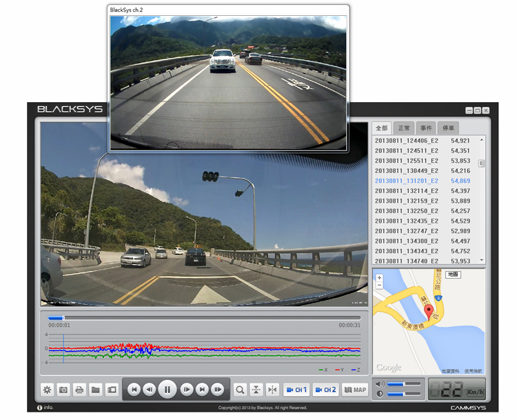Switch to the 停車 tab
This screenshot has height=420, width=517.
448,128
